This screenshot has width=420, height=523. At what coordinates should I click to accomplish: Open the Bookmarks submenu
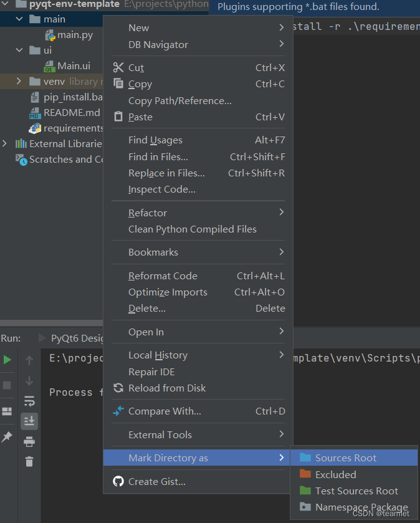(x=198, y=252)
